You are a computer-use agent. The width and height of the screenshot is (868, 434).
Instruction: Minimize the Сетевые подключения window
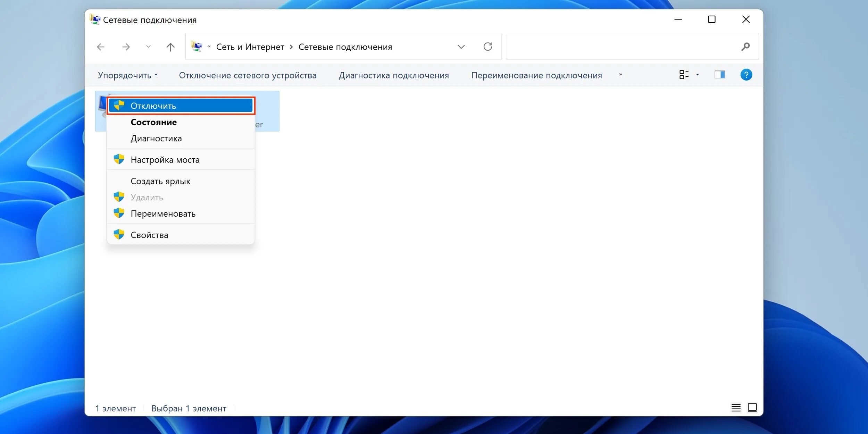pyautogui.click(x=678, y=19)
